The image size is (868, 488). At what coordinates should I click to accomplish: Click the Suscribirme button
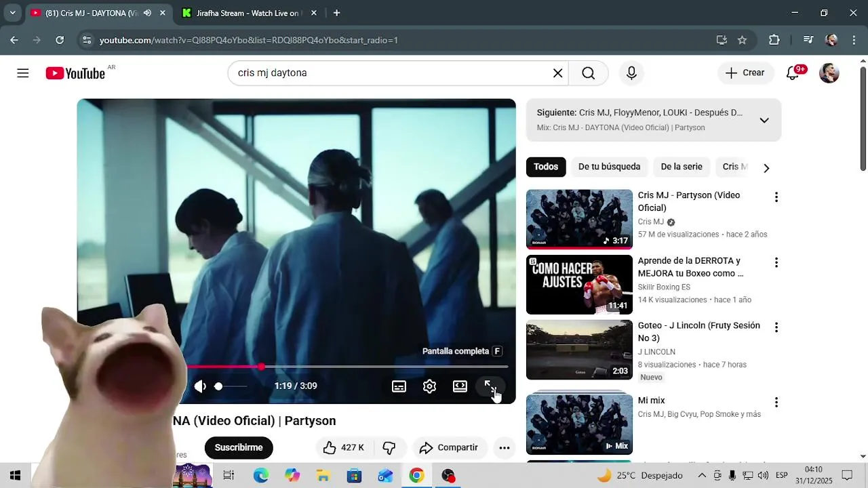[x=239, y=448]
